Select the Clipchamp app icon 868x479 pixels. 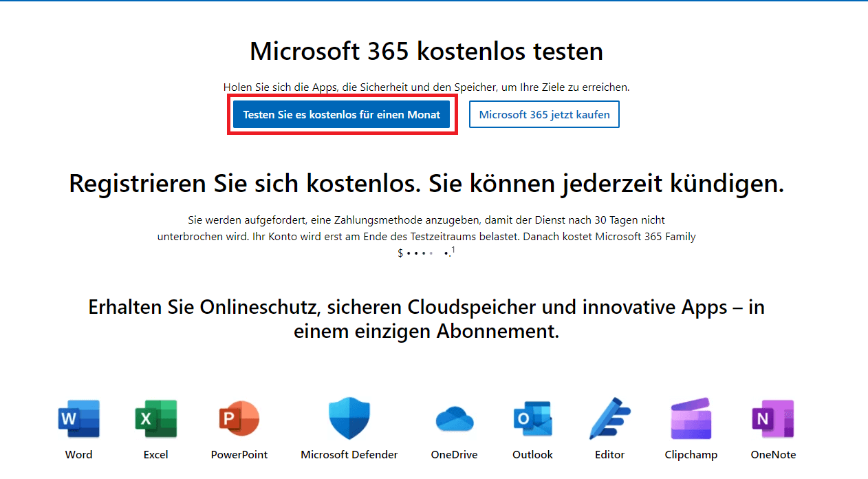[691, 418]
